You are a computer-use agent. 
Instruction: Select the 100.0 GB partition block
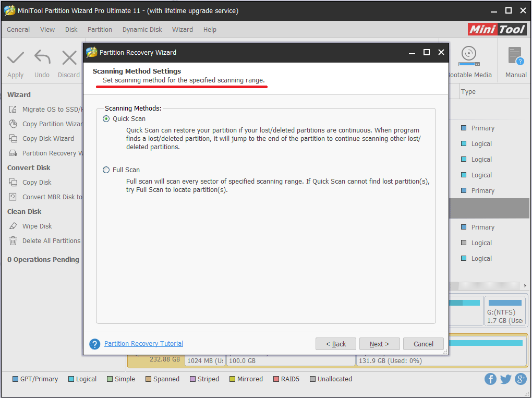tap(291, 360)
